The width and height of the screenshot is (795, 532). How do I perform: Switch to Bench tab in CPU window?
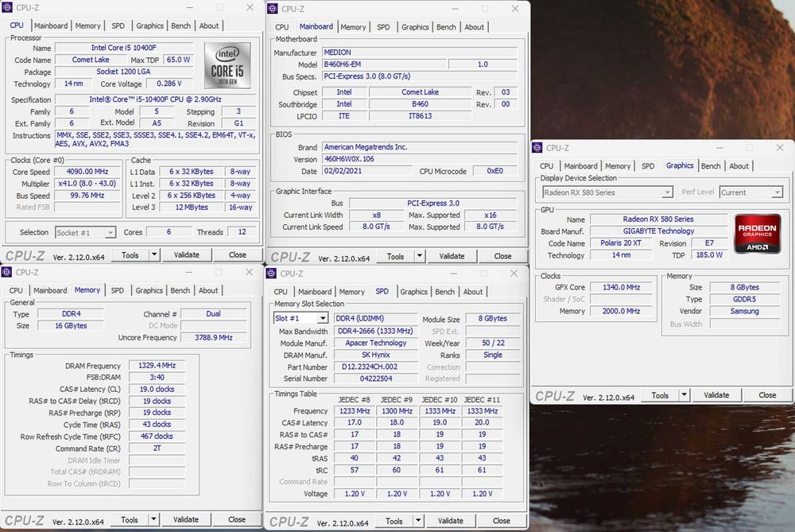pos(181,26)
